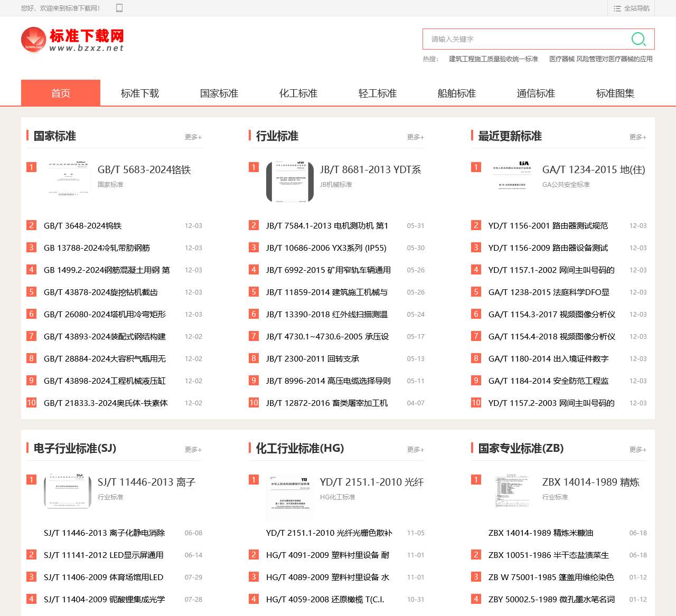Open the ZBX 14014-1989 精炼 cover thumbnail
Image resolution: width=676 pixels, height=616 pixels.
[512, 491]
